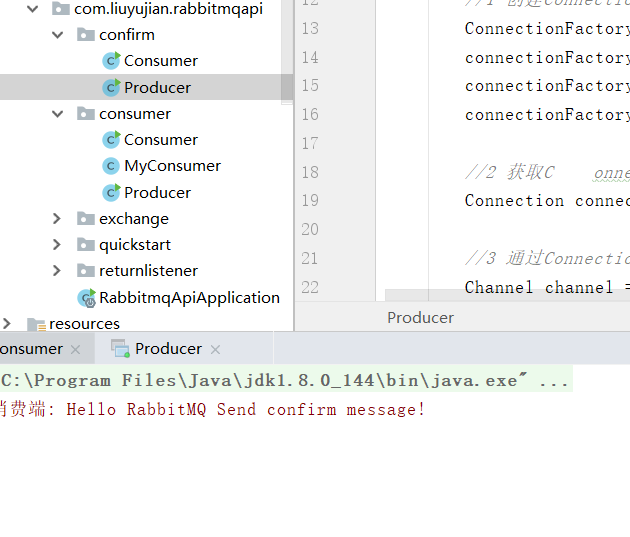Expand the returnlistener folder
630x537 pixels.
coord(57,271)
